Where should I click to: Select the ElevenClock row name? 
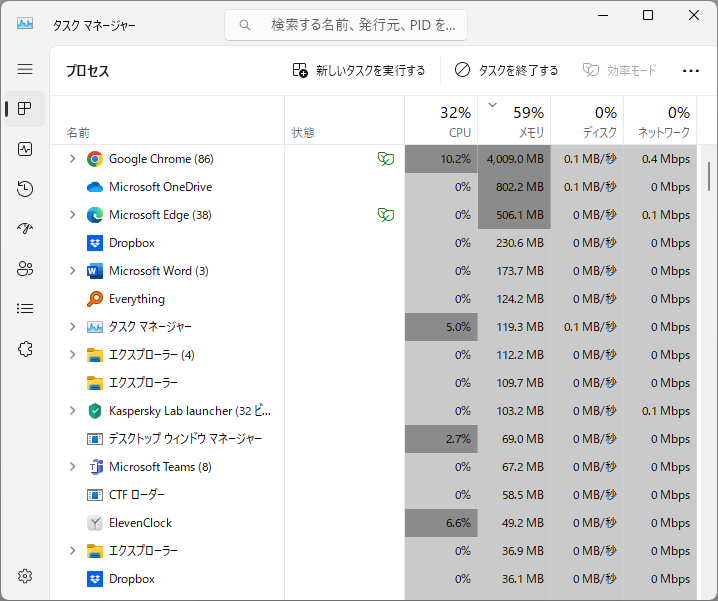click(x=141, y=523)
